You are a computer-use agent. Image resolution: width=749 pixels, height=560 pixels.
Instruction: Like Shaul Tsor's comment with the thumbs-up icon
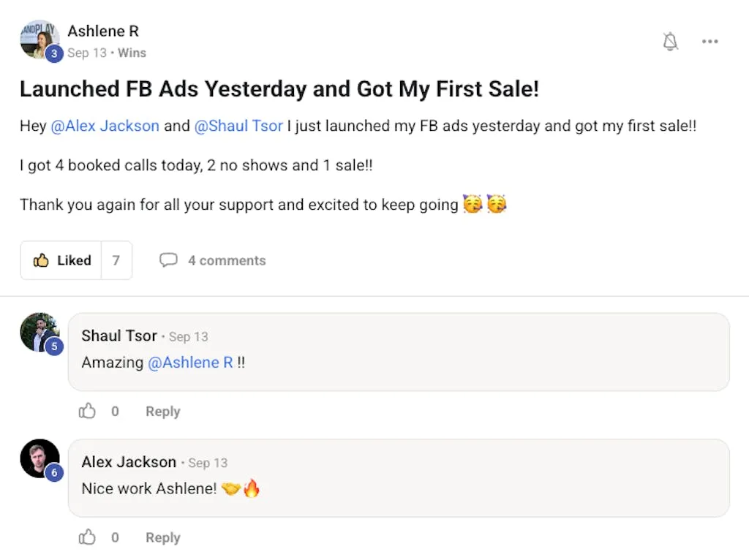87,412
